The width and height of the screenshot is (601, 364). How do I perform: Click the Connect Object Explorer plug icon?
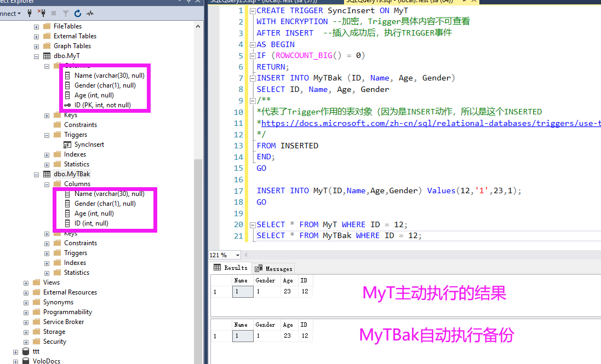tap(30, 13)
